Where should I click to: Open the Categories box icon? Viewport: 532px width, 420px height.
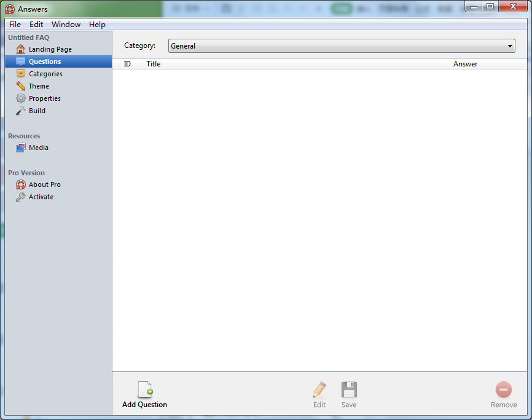click(x=21, y=74)
